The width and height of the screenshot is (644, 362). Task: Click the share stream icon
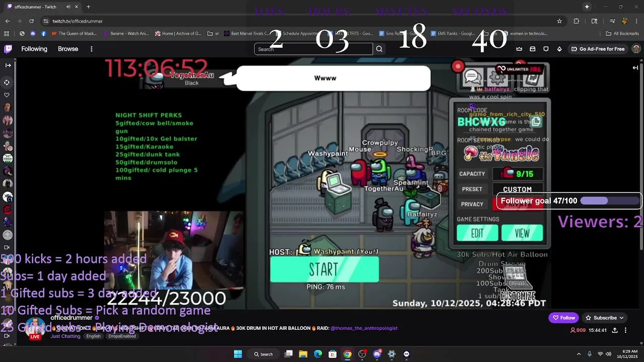pyautogui.click(x=615, y=330)
